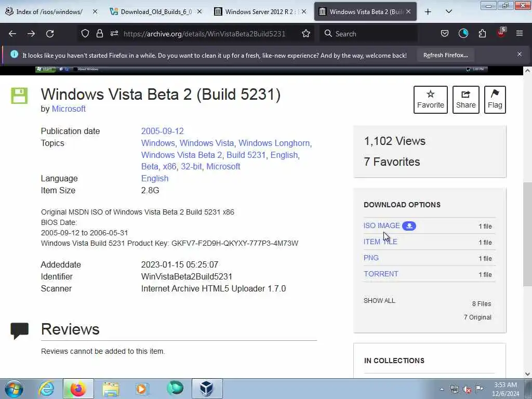Launch Internet Explorer from the taskbar
Viewport: 532px width, 399px height.
[x=46, y=389]
